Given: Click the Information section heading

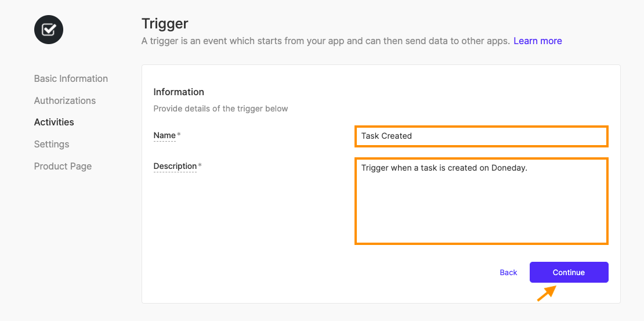Looking at the screenshot, I should pos(179,92).
